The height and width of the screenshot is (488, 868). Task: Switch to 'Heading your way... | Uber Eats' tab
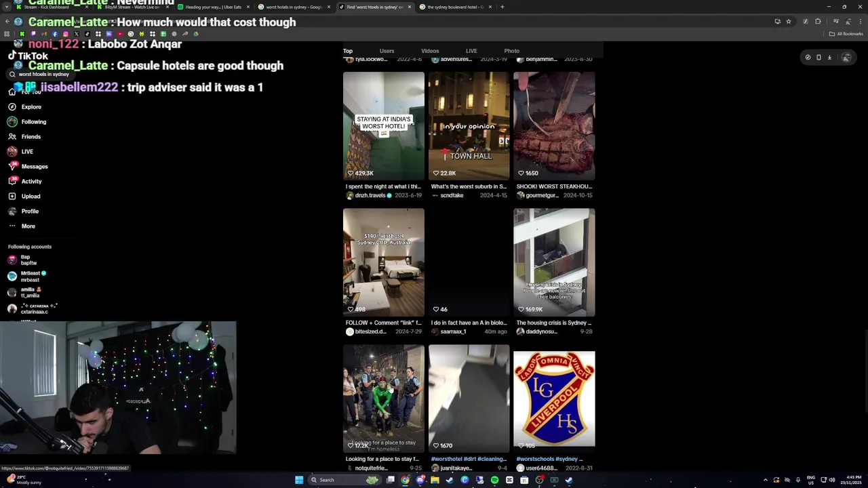click(x=213, y=7)
